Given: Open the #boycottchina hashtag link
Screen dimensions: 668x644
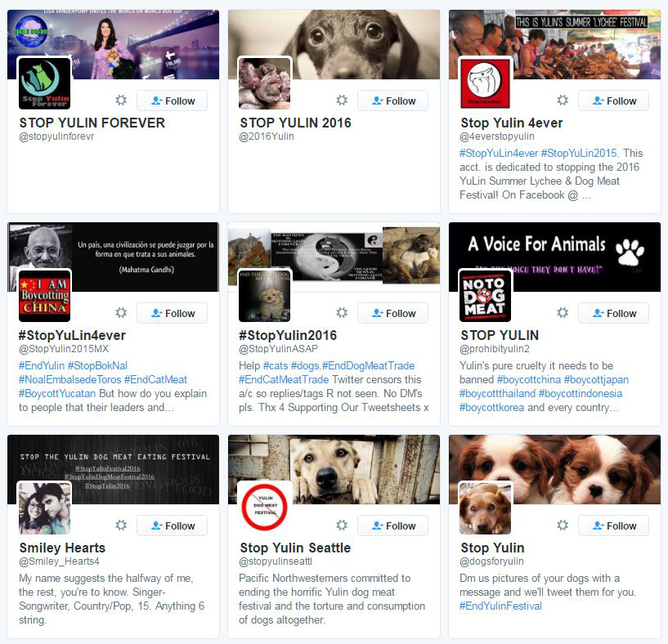Looking at the screenshot, I should (529, 379).
